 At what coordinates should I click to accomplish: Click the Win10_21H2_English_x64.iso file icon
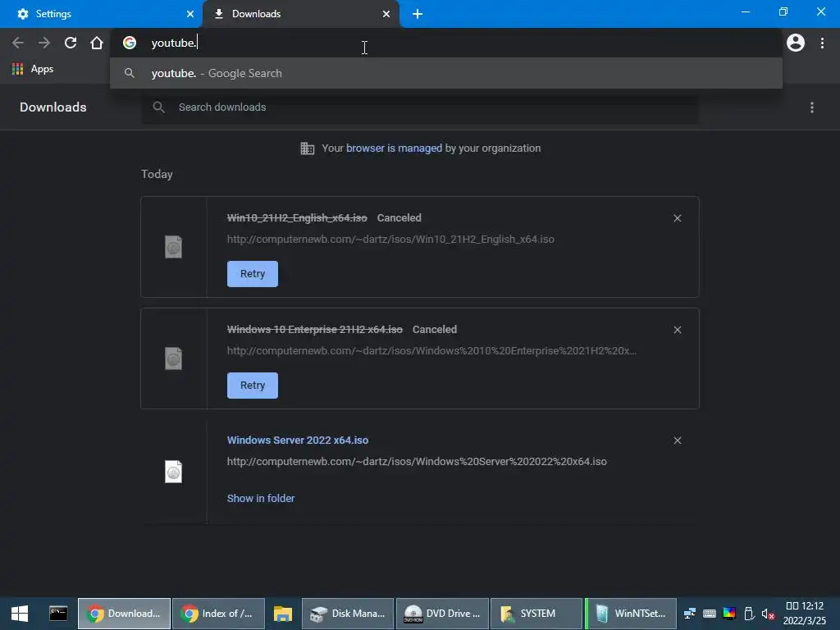point(174,247)
